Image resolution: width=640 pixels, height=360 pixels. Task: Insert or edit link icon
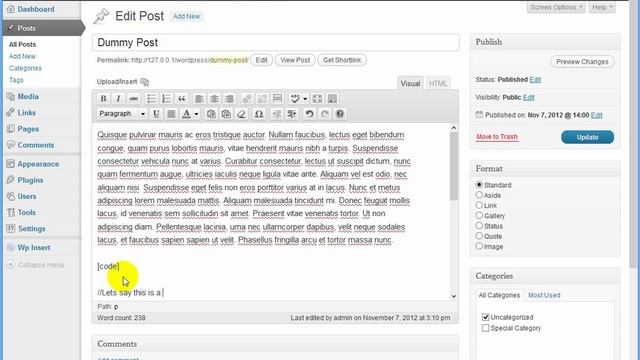click(247, 98)
